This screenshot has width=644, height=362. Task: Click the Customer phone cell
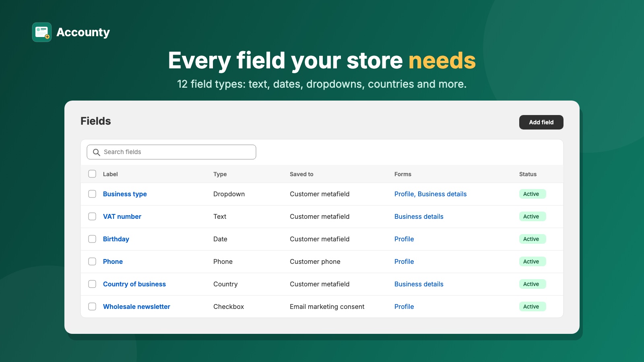(315, 261)
